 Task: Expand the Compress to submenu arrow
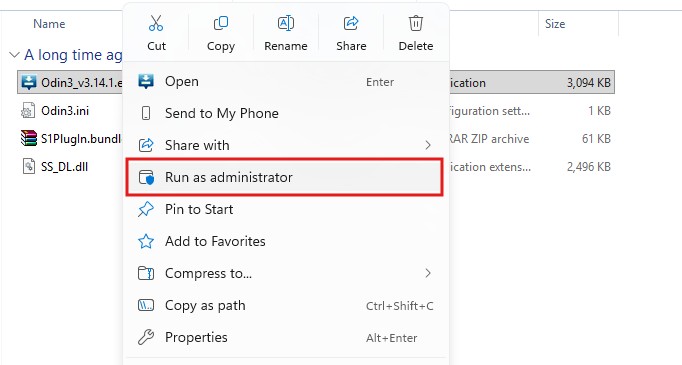coord(428,273)
